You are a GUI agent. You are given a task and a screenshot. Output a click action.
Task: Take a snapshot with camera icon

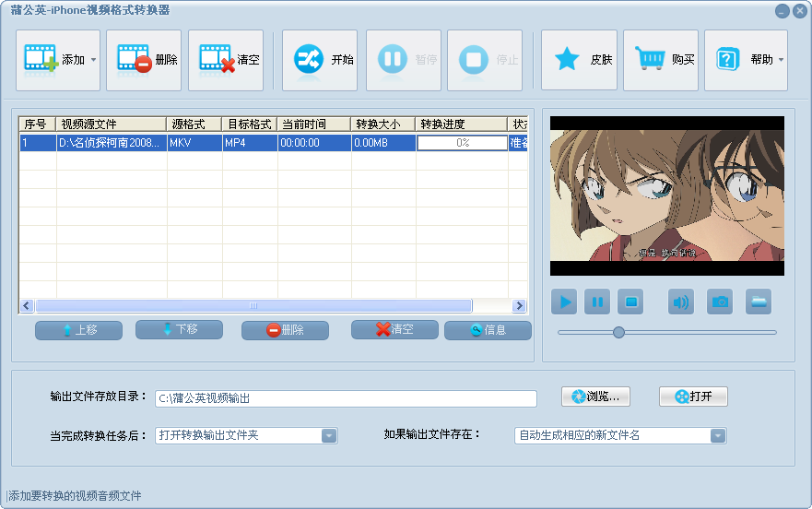click(720, 302)
